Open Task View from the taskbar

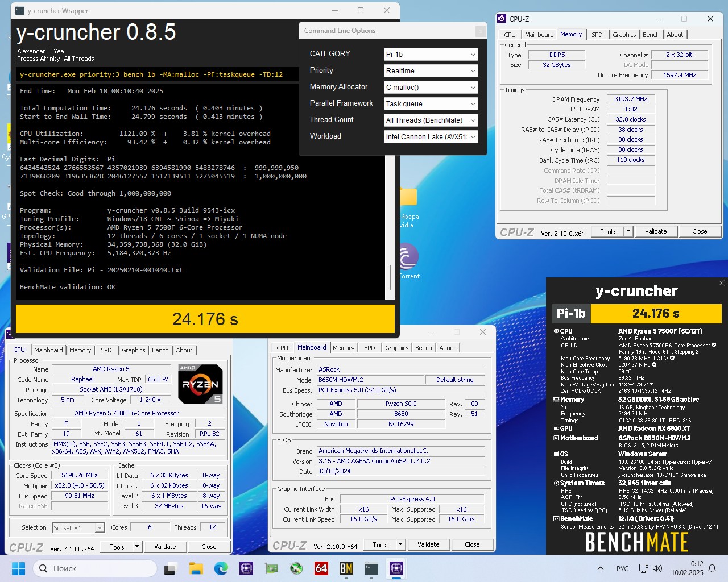coord(171,568)
